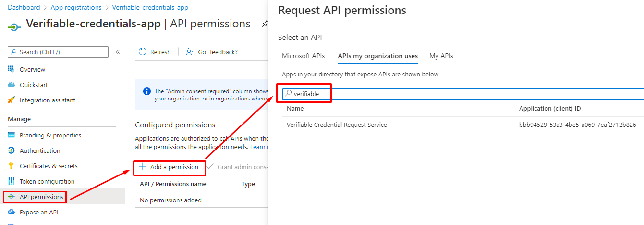
Task: Choose Verifiable Credential Request Service row
Action: pos(337,125)
